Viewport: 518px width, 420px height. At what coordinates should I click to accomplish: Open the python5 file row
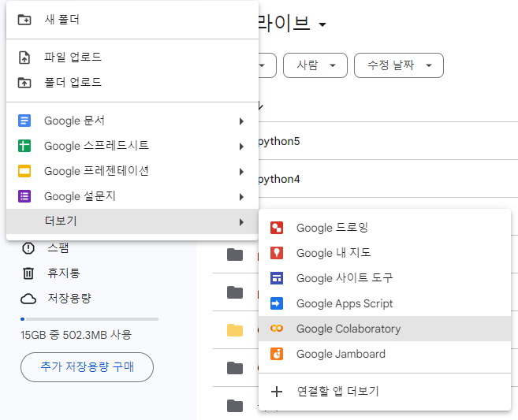point(388,141)
